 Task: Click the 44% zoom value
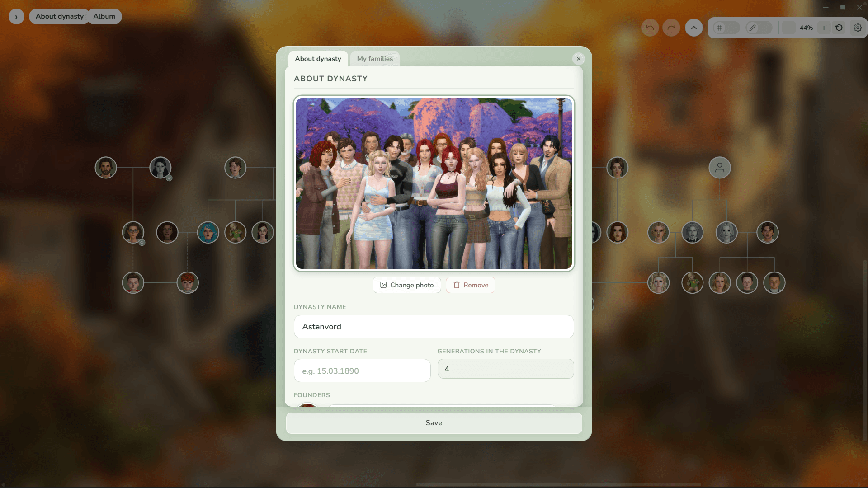point(806,28)
